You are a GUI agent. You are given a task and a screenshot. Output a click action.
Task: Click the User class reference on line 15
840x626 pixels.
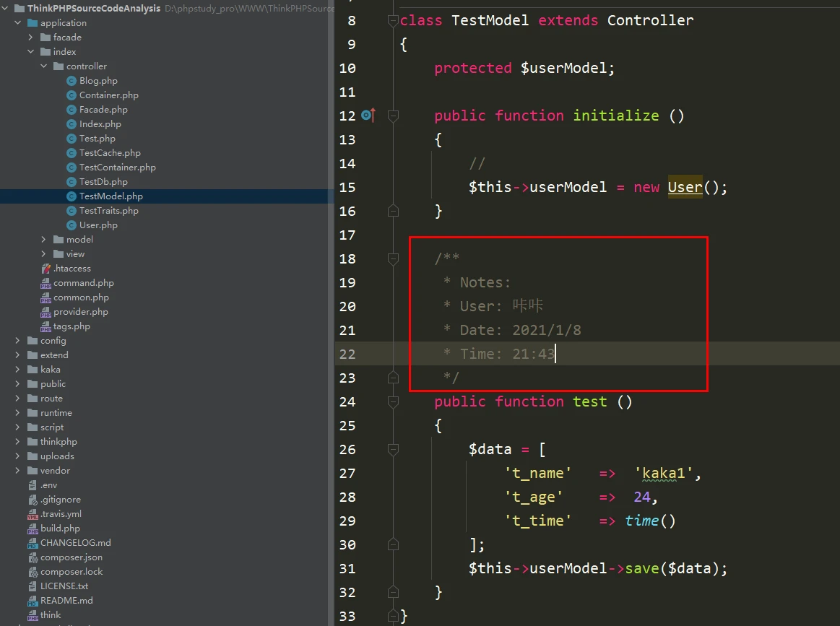coord(685,187)
